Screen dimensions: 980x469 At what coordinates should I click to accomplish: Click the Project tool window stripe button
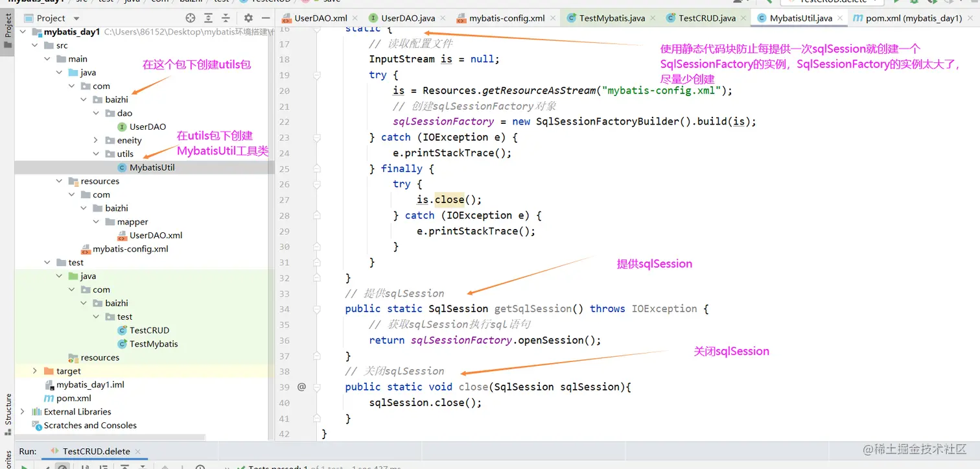click(x=8, y=32)
